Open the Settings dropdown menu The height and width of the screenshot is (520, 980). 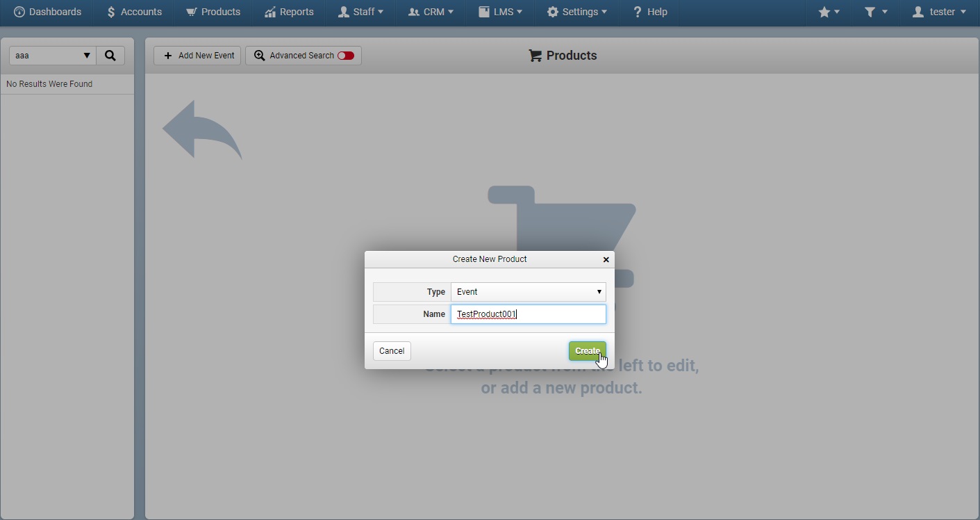click(x=576, y=12)
